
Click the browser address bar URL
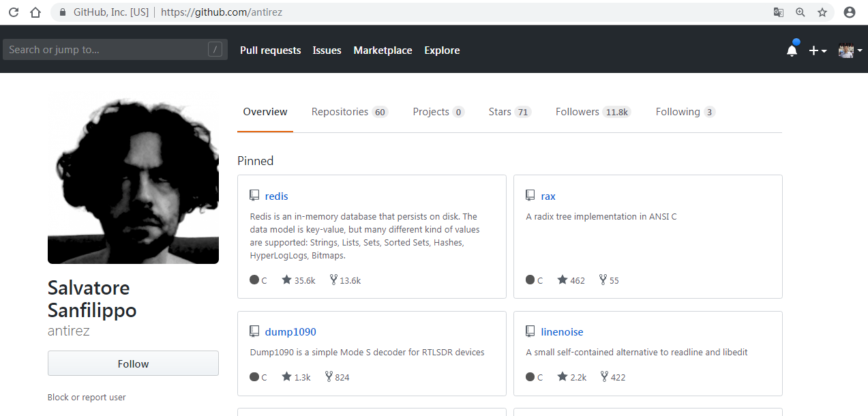click(x=222, y=12)
